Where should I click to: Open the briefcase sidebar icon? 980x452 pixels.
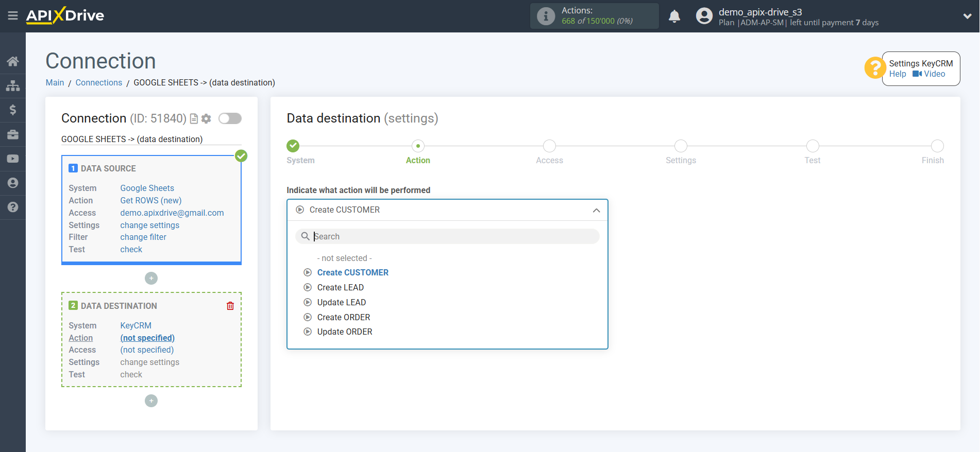(x=13, y=134)
